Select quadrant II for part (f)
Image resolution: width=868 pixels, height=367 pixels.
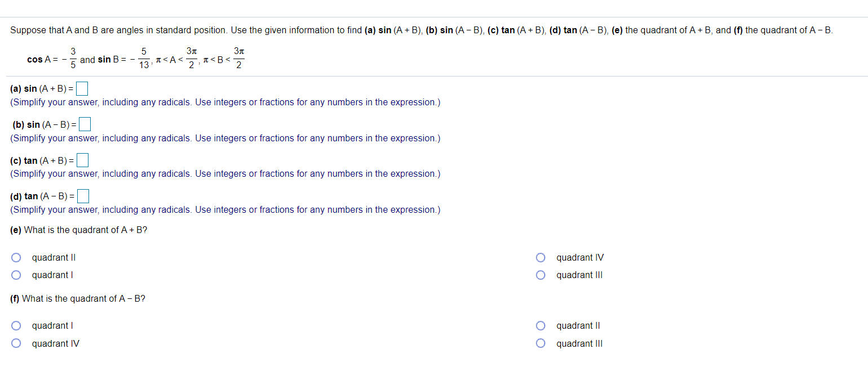click(x=541, y=325)
